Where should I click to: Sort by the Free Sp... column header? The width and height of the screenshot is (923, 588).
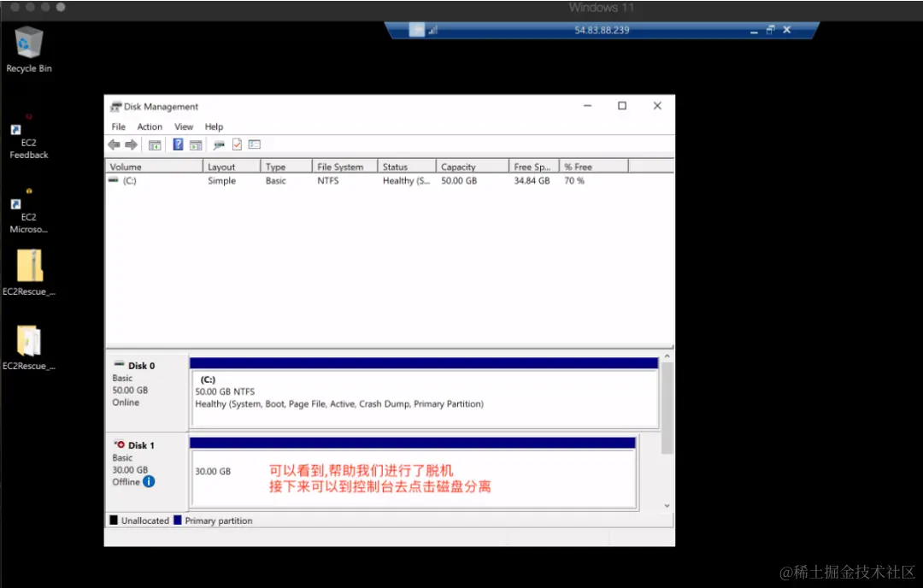pos(534,167)
